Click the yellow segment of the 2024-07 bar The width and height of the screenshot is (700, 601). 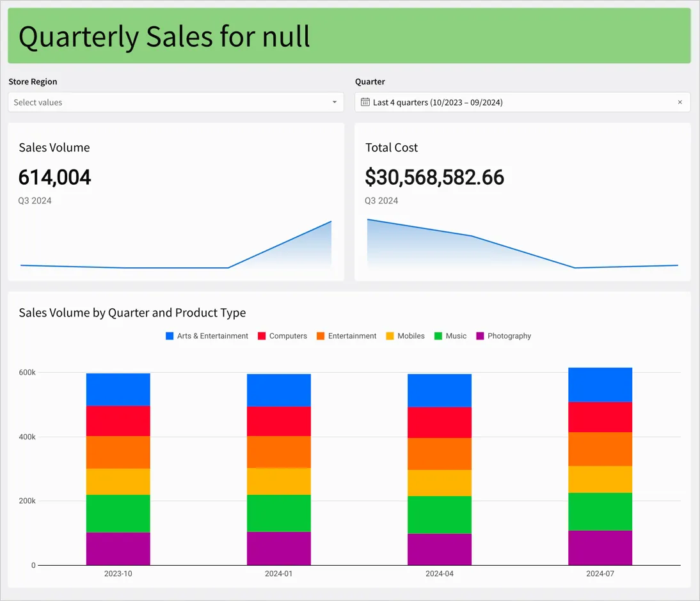coord(600,480)
